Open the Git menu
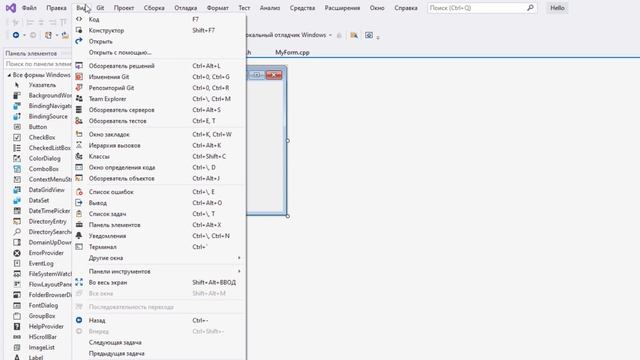640x360 pixels. tap(100, 8)
